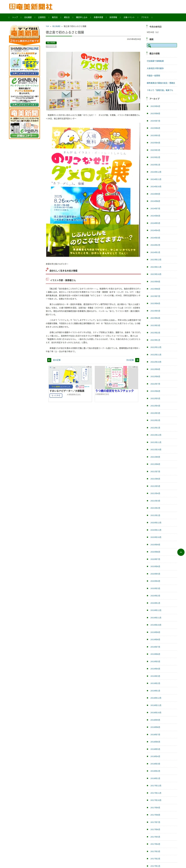Viewport: 186px width, 868px height.
Task: Open the 2024年1月 archive
Action: coord(155,252)
